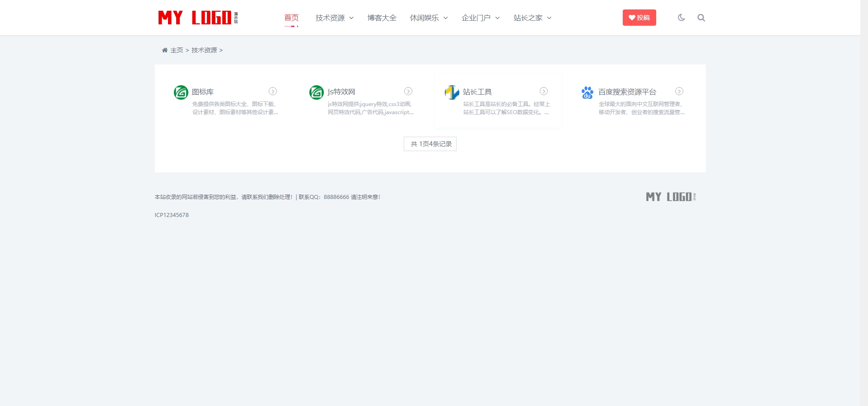Expand the 技术资源 dropdown chevron
This screenshot has width=868, height=406.
pyautogui.click(x=351, y=18)
